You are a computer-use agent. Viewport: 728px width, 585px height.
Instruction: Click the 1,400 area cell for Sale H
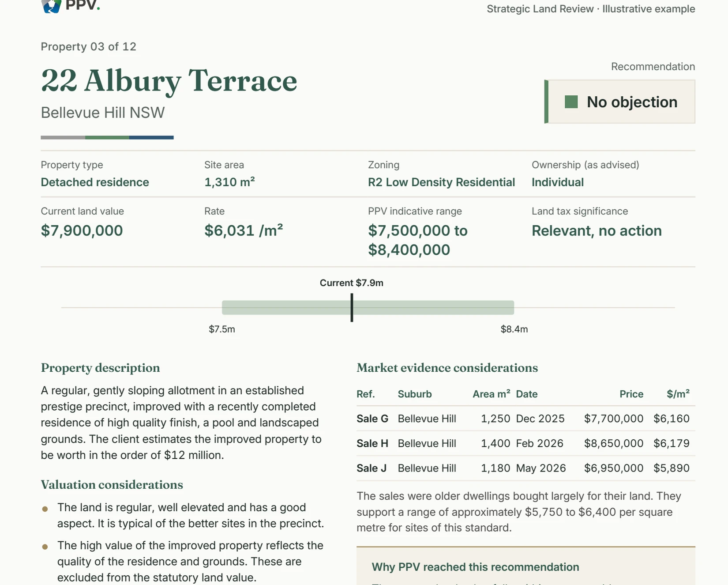tap(495, 443)
